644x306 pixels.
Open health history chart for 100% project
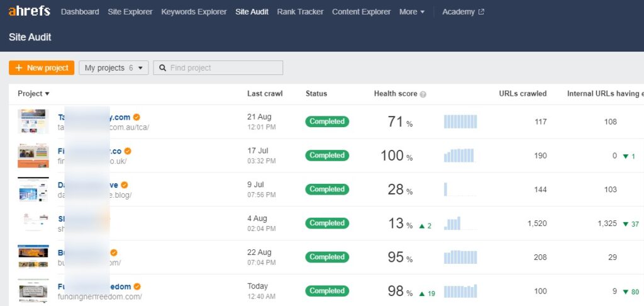click(x=460, y=156)
